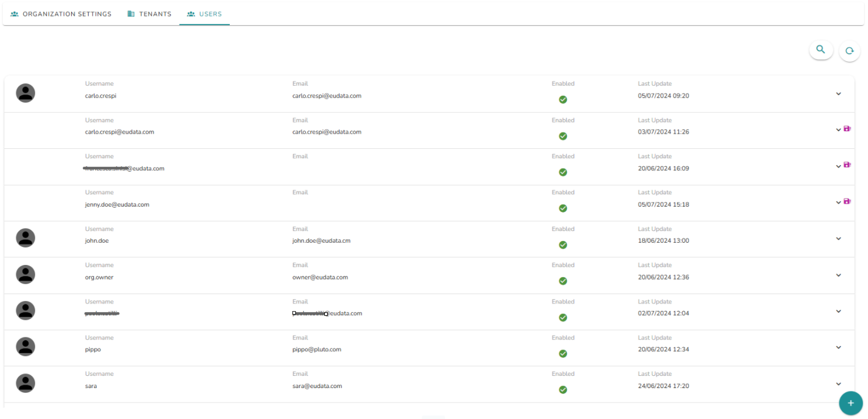The width and height of the screenshot is (868, 419).
Task: Open the Tenants tab
Action: pos(149,14)
